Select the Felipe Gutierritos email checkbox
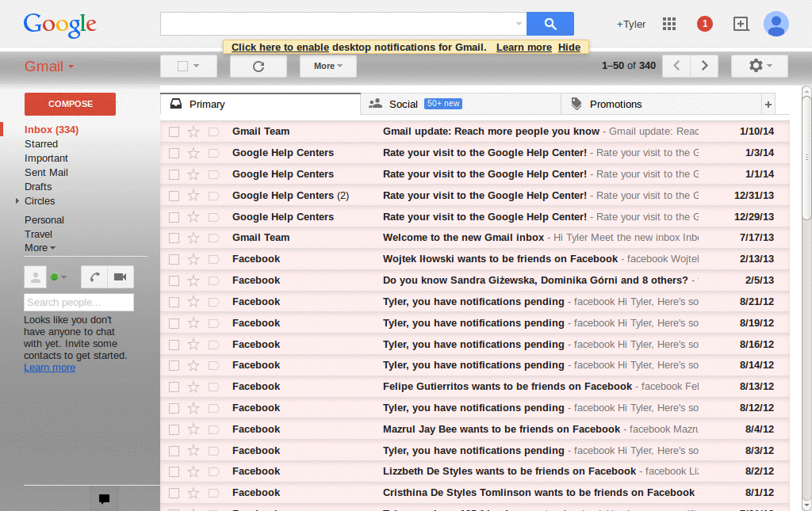Image resolution: width=812 pixels, height=511 pixels. click(x=174, y=387)
